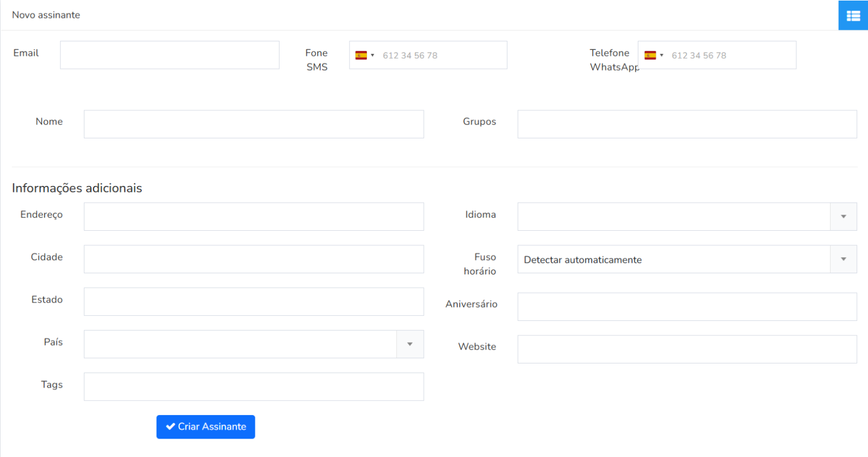Expand the País dropdown arrow

(x=410, y=344)
